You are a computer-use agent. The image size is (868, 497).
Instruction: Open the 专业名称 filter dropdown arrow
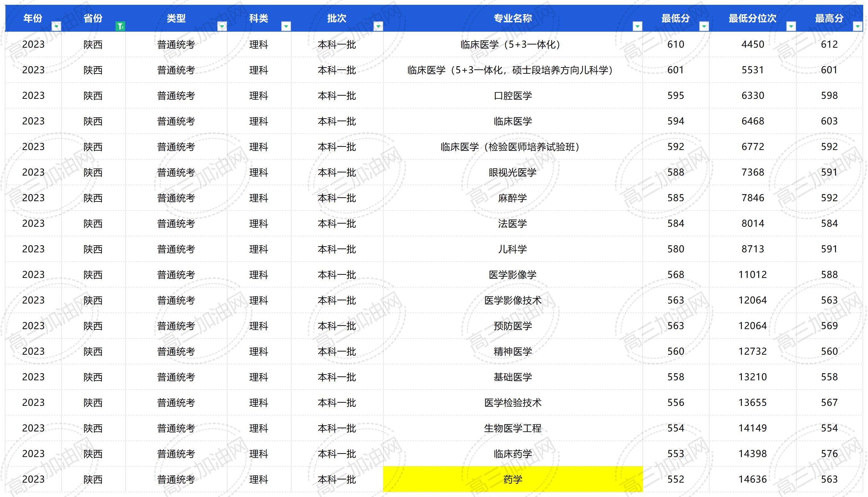[638, 26]
